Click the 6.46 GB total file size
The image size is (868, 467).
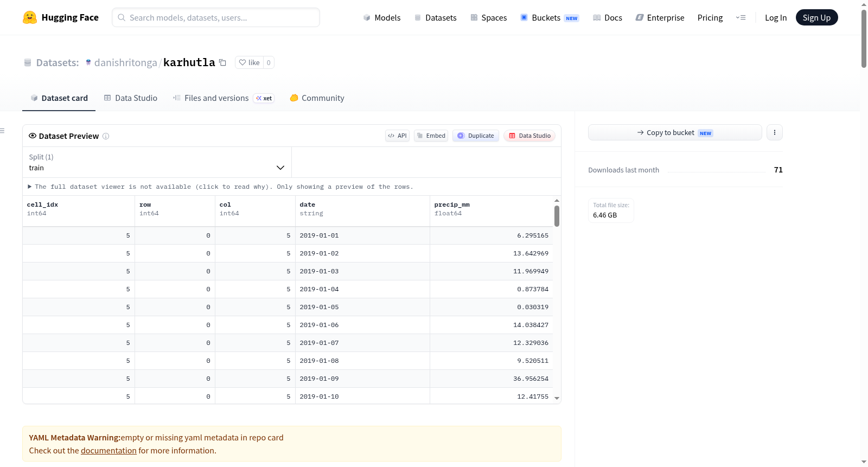pyautogui.click(x=605, y=215)
